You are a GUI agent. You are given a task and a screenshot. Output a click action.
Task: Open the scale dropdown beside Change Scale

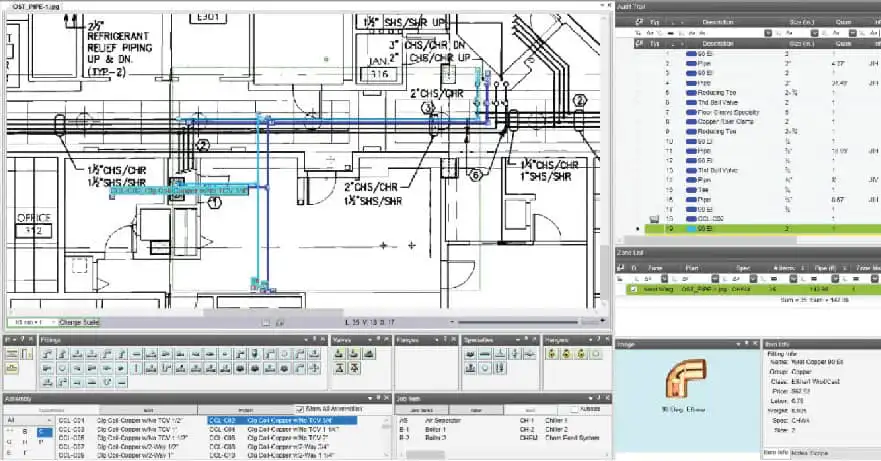[33, 322]
